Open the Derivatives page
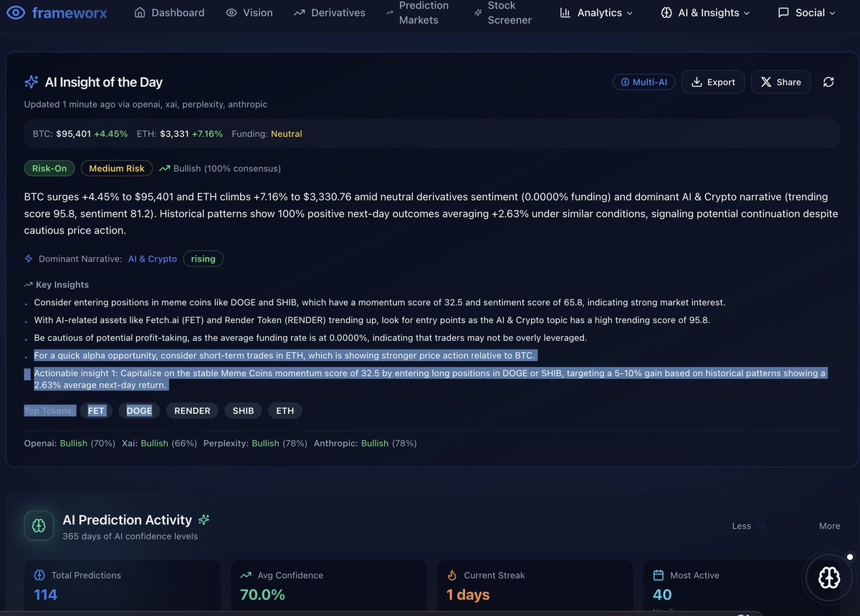This screenshot has width=860, height=616. coord(329,13)
